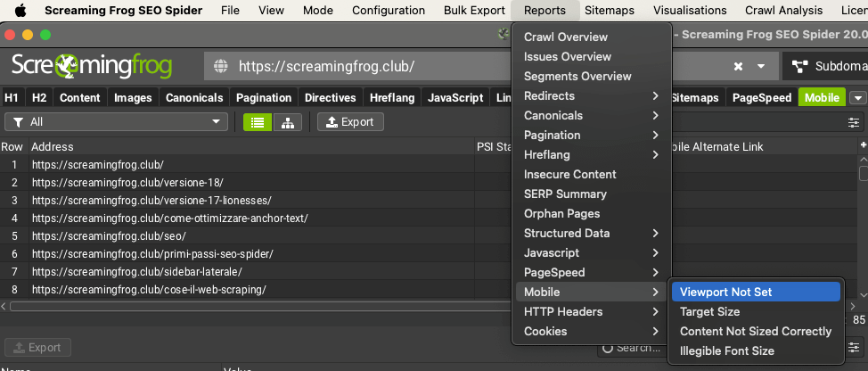The height and width of the screenshot is (371, 868).
Task: Expand the URL history dropdown arrow
Action: pos(761,67)
